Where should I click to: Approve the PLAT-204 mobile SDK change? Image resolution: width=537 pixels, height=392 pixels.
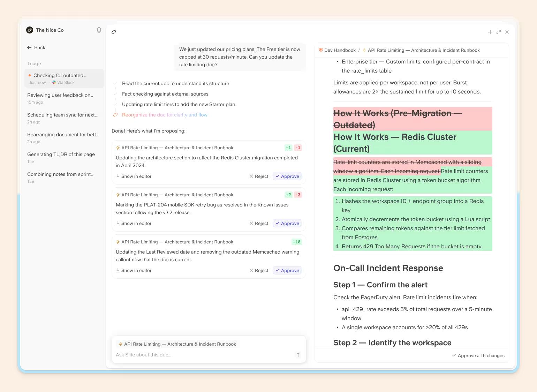coord(287,224)
